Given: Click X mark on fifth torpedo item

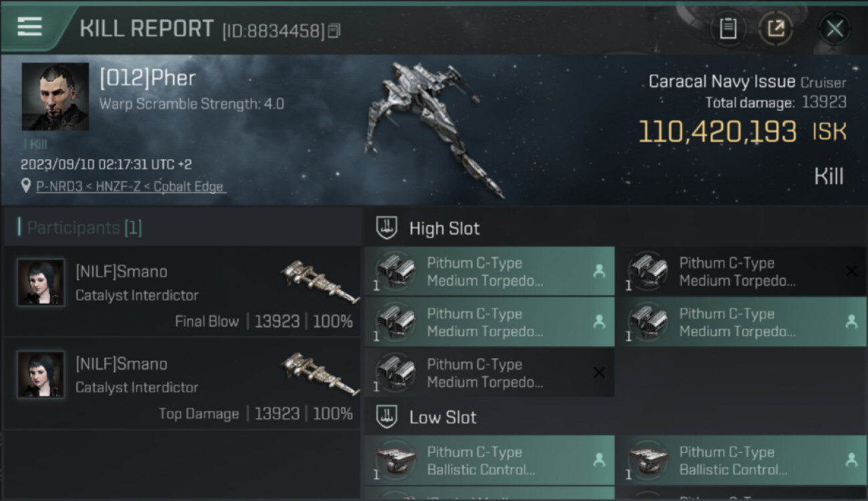Looking at the screenshot, I should click(x=599, y=373).
